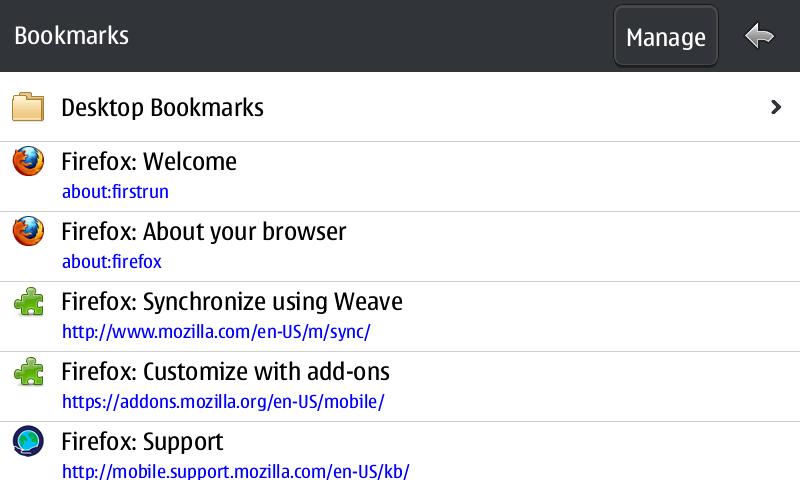Go back using the arrow icon

(759, 36)
